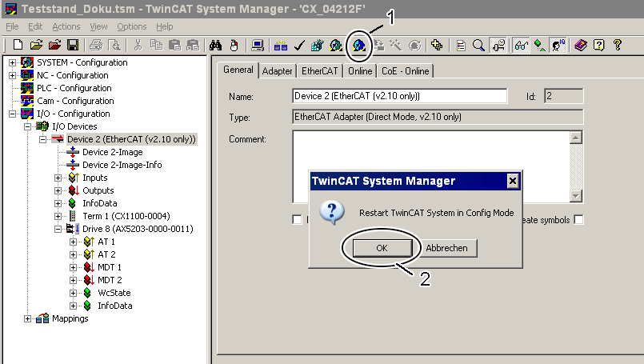Open the Edit menu
The image size is (644, 364).
(x=35, y=26)
